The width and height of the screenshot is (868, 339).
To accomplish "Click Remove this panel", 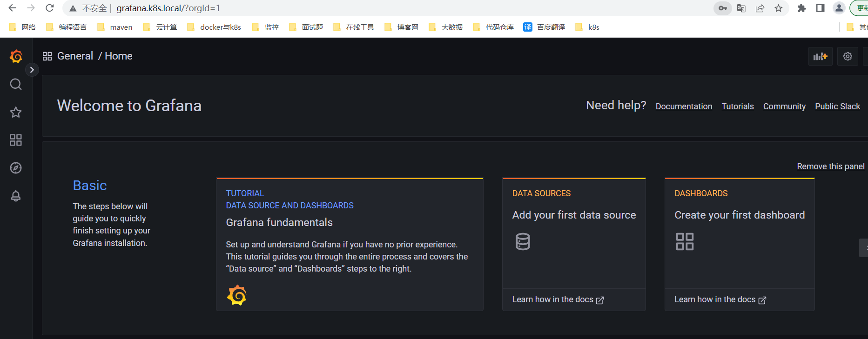I will coord(831,166).
